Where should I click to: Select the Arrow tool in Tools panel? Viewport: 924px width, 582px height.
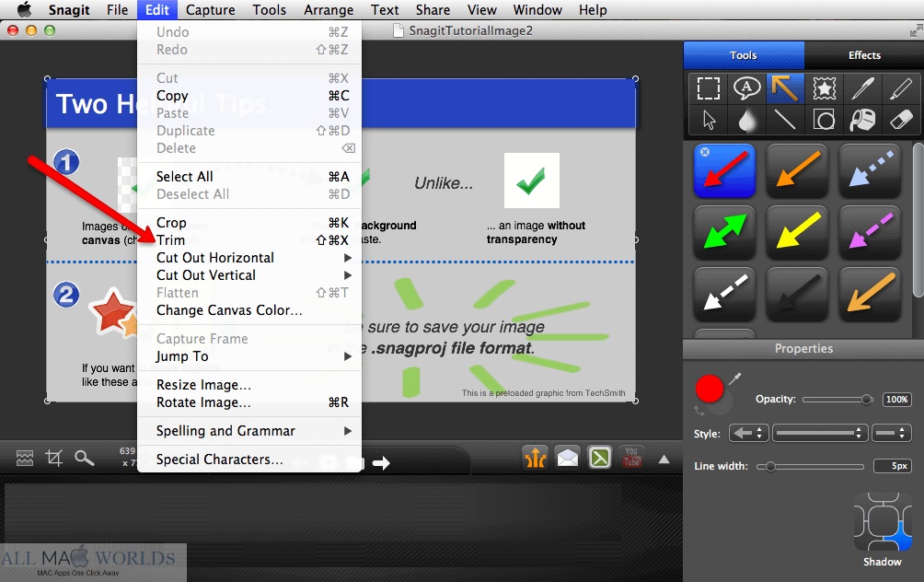coord(785,88)
